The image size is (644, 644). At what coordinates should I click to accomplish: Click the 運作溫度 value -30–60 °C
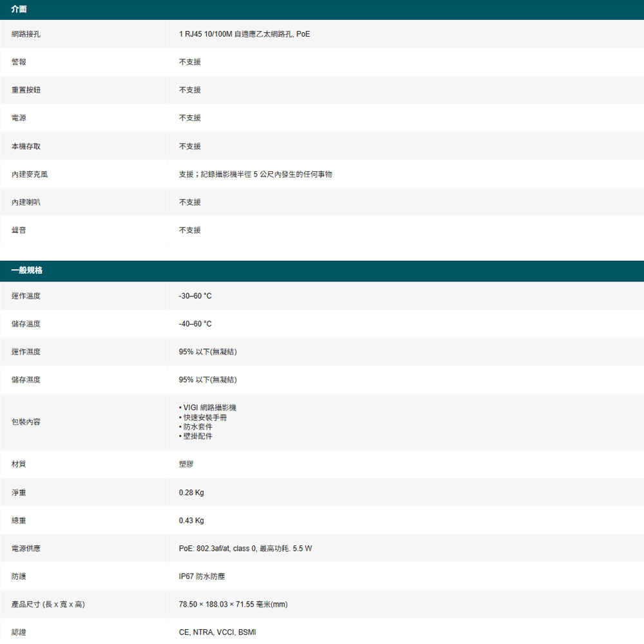[195, 296]
